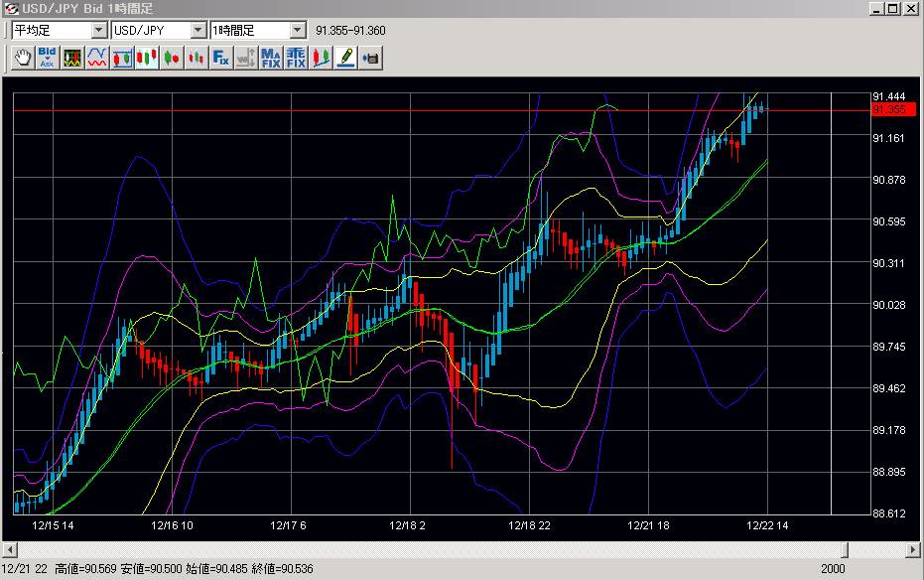This screenshot has width=924, height=580.
Task: Click the 89.745 price axis label
Action: point(888,348)
